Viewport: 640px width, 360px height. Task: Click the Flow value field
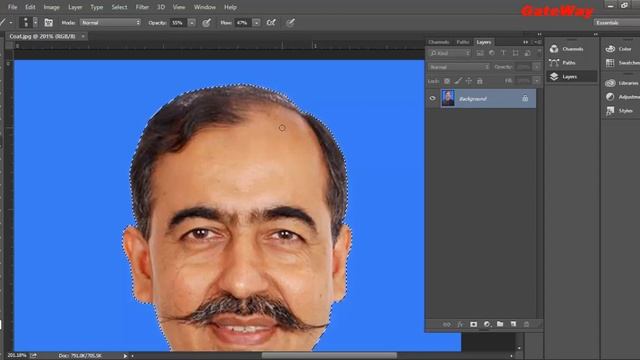coord(243,22)
